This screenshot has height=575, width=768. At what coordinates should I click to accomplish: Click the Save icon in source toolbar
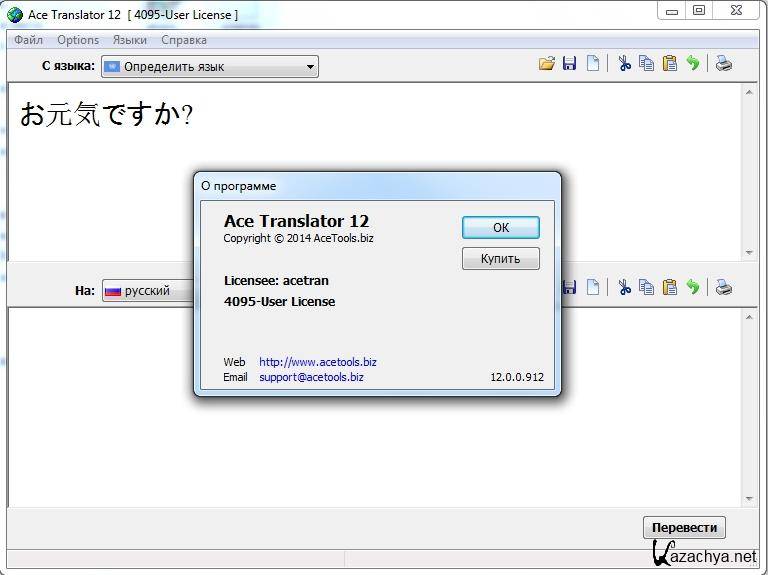pos(569,64)
